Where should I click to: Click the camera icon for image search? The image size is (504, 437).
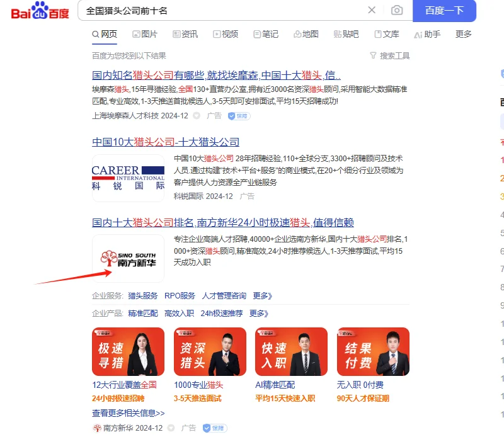397,11
